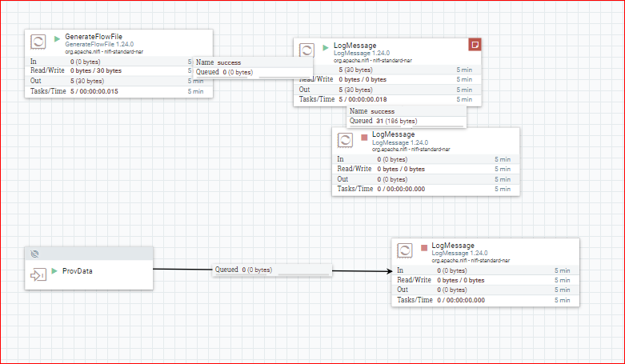Click the GenerateFlowFile processor title
This screenshot has width=625, height=364.
click(94, 37)
